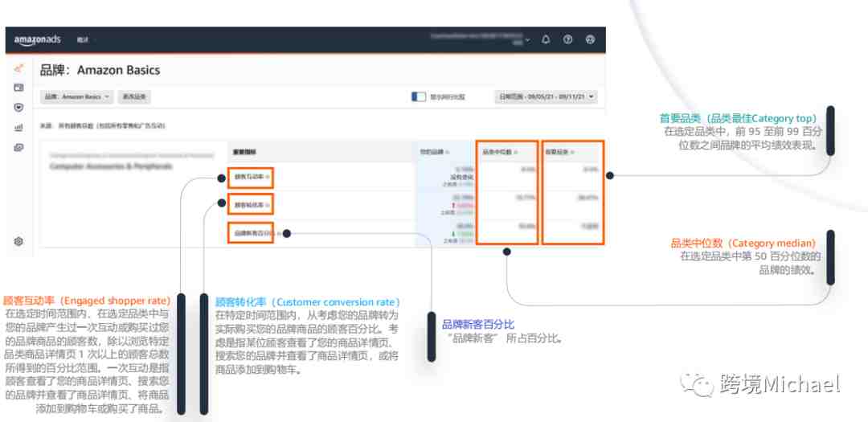
Task: Open the user profile icon in header
Action: [590, 40]
